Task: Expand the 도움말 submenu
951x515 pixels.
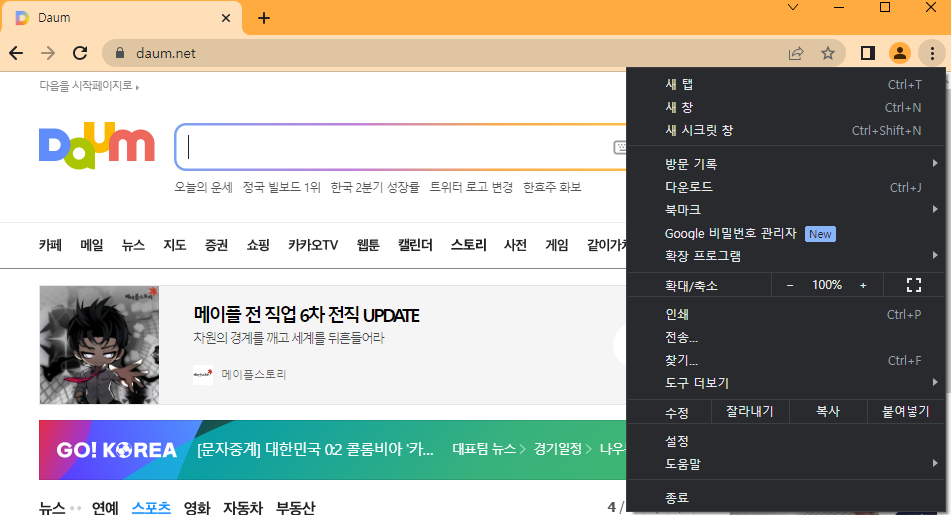Action: coord(786,464)
